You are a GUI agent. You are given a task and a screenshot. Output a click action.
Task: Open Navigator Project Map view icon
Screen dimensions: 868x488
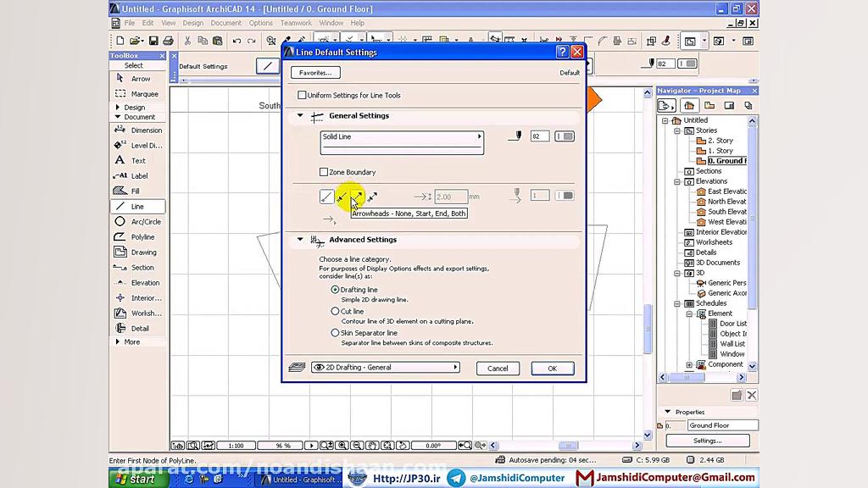[x=689, y=105]
